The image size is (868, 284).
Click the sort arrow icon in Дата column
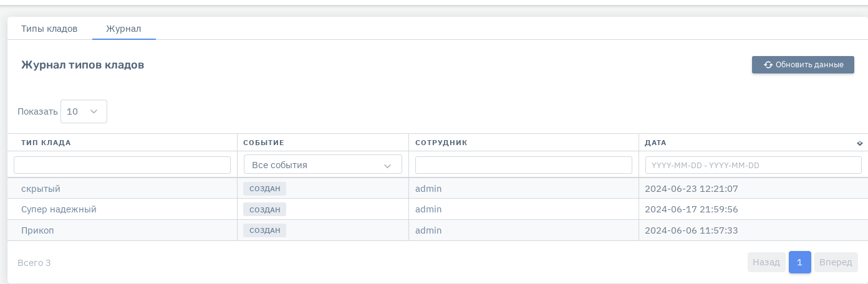tap(860, 143)
